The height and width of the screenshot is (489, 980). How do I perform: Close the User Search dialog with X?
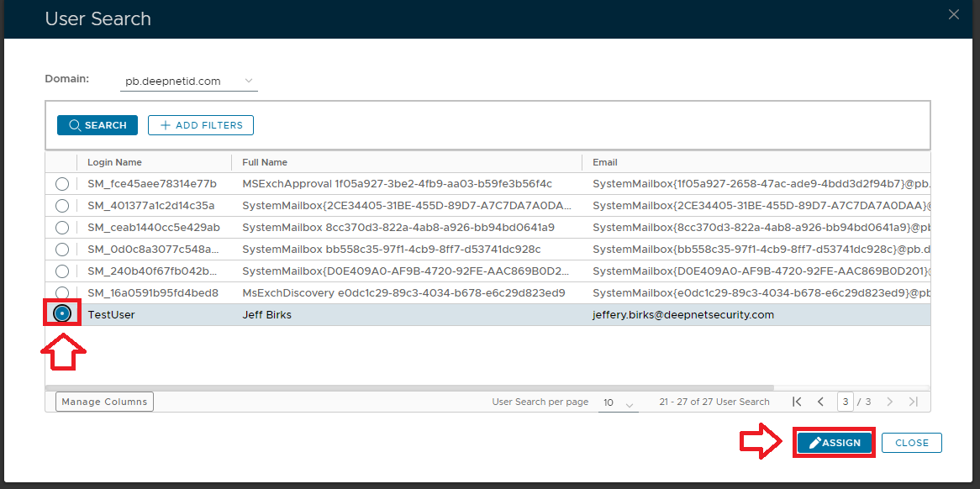(953, 14)
